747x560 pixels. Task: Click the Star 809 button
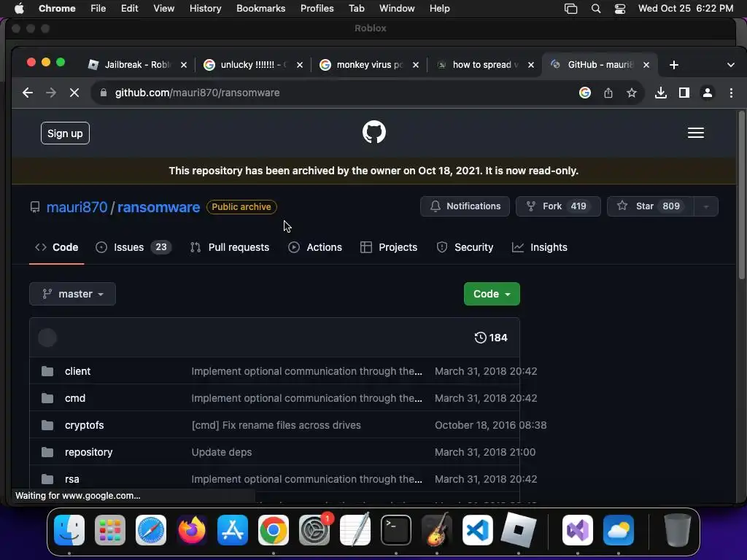click(650, 206)
